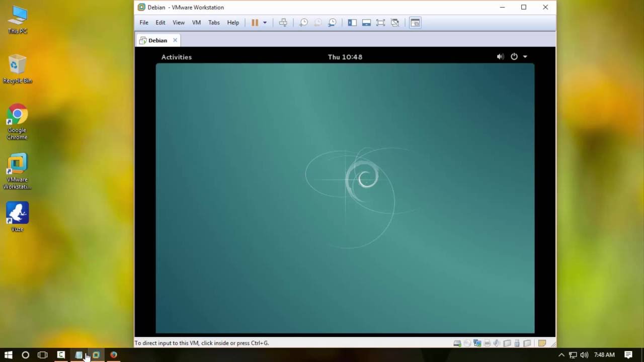
Task: Select Google Chrome desktop shortcut
Action: click(x=17, y=122)
